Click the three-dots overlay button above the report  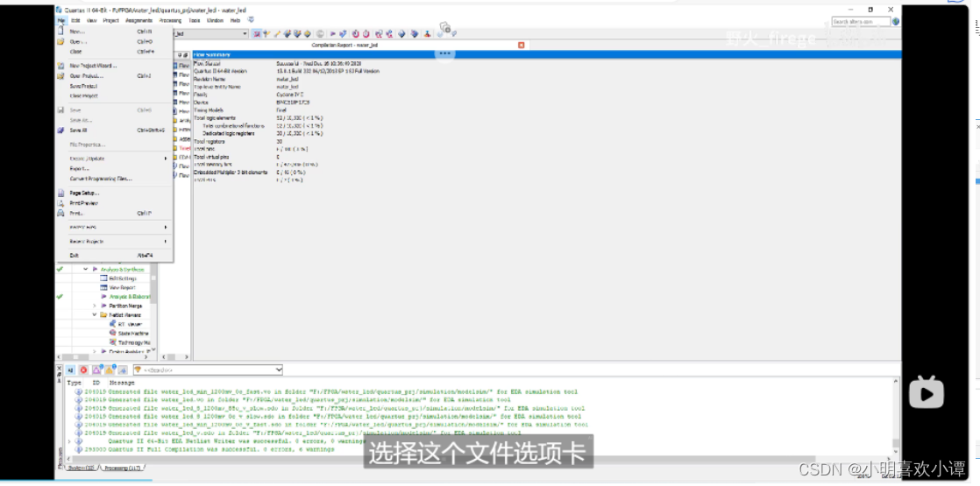tap(444, 53)
